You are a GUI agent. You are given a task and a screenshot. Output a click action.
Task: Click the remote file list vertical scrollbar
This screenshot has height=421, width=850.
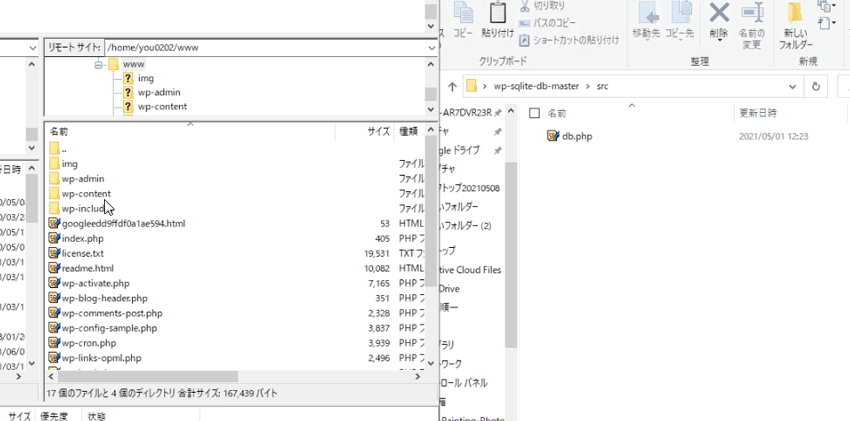pos(431,211)
